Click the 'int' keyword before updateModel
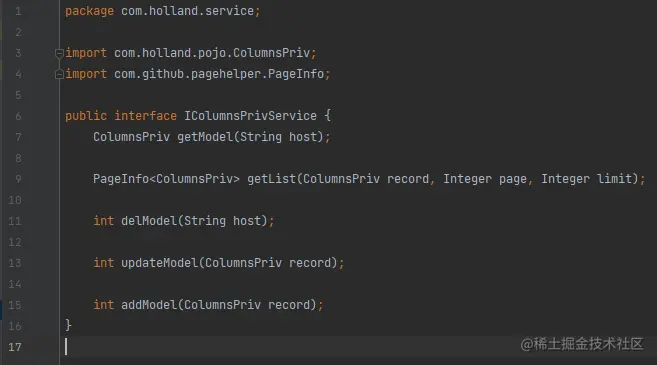 click(103, 263)
